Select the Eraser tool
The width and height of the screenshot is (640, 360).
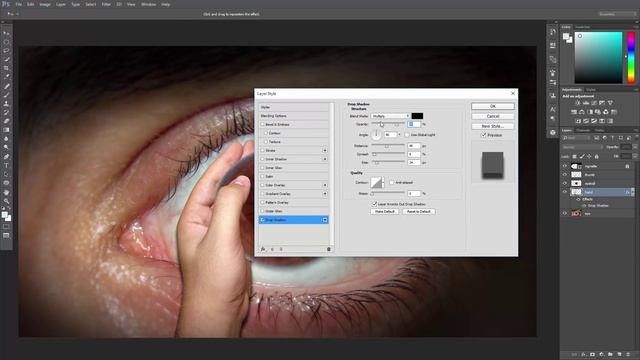[6, 121]
